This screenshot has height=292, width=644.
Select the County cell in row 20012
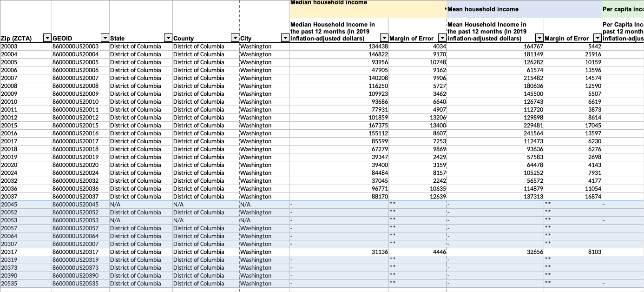(x=206, y=118)
